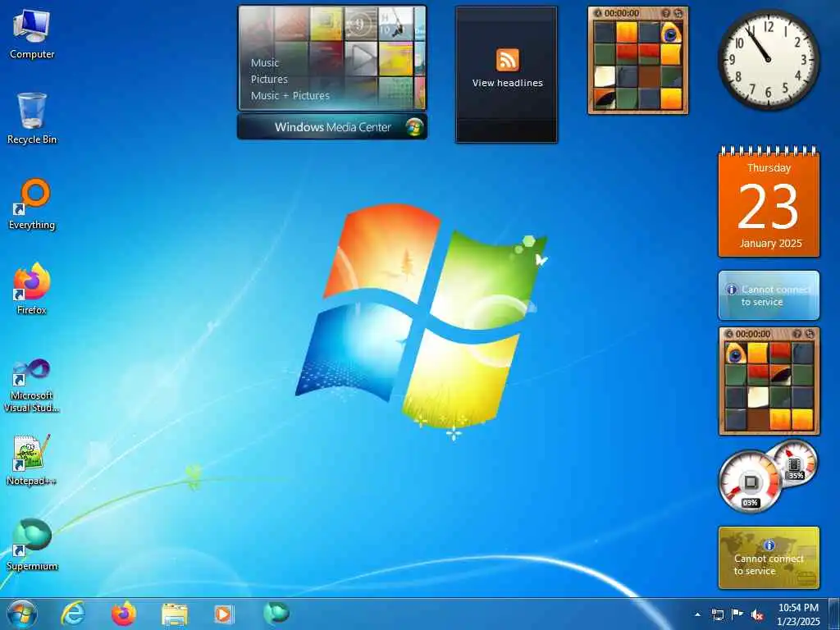Select the Recycle Bin icon
Image resolution: width=840 pixels, height=630 pixels.
click(x=32, y=118)
